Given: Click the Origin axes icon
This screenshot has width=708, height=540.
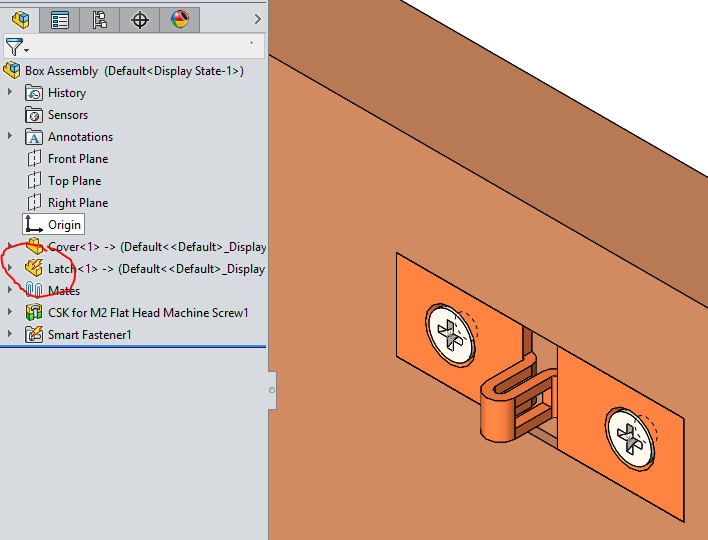Looking at the screenshot, I should [x=34, y=224].
